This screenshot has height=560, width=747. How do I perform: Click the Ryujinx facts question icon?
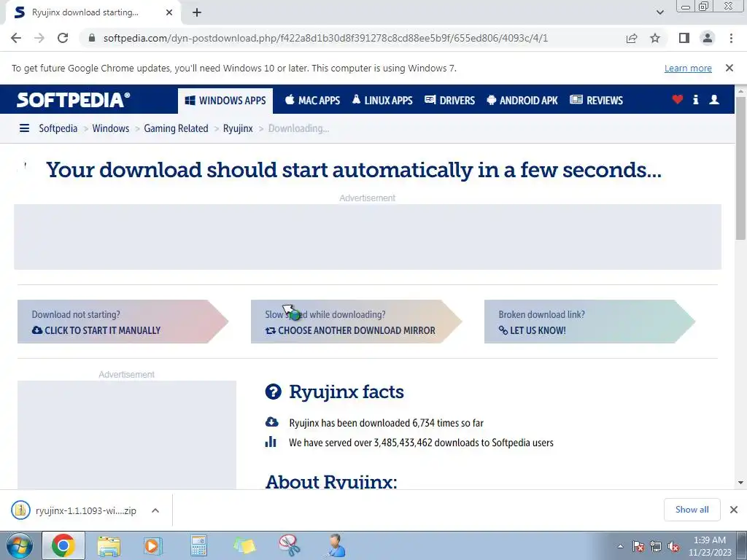pos(273,392)
